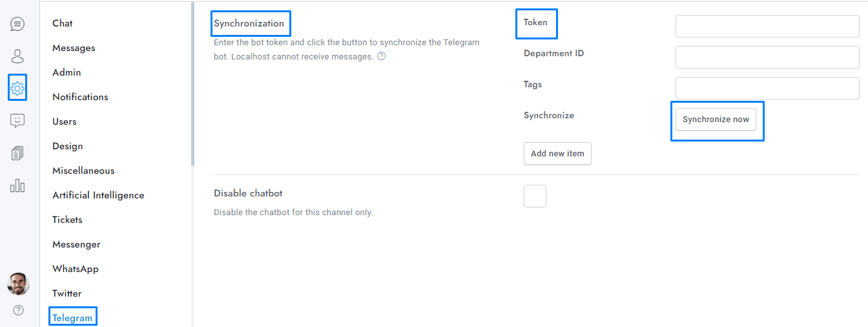Click the Add new item button
The height and width of the screenshot is (327, 868).
(x=557, y=154)
